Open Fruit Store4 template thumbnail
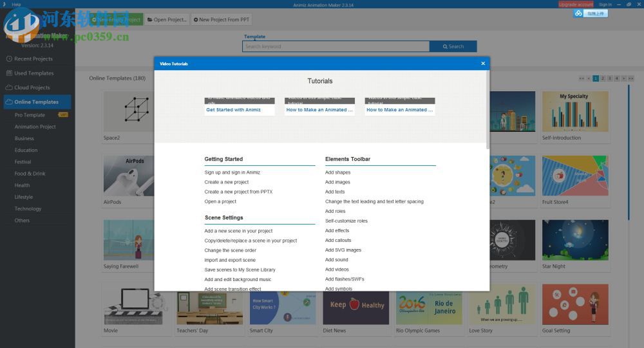This screenshot has width=644, height=348. [575, 176]
